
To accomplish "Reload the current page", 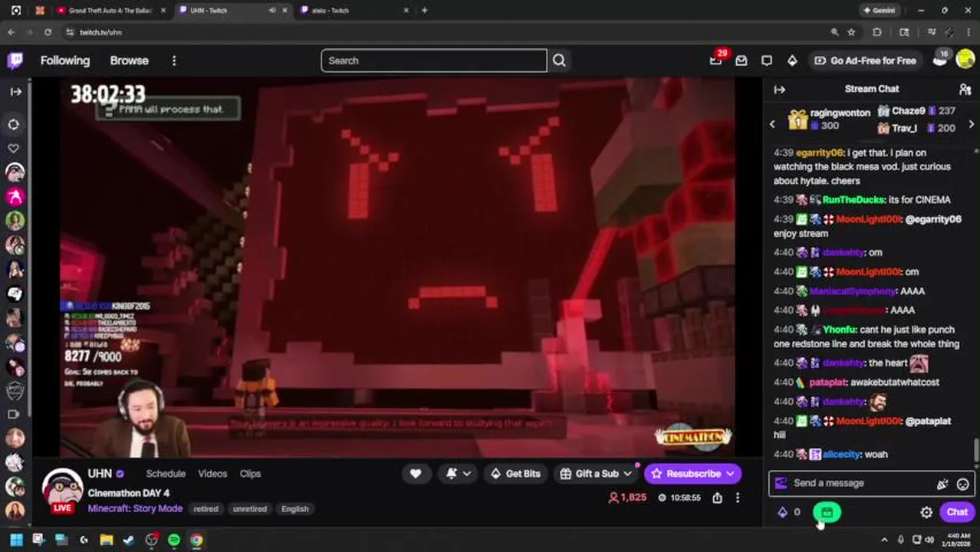I will click(x=48, y=32).
